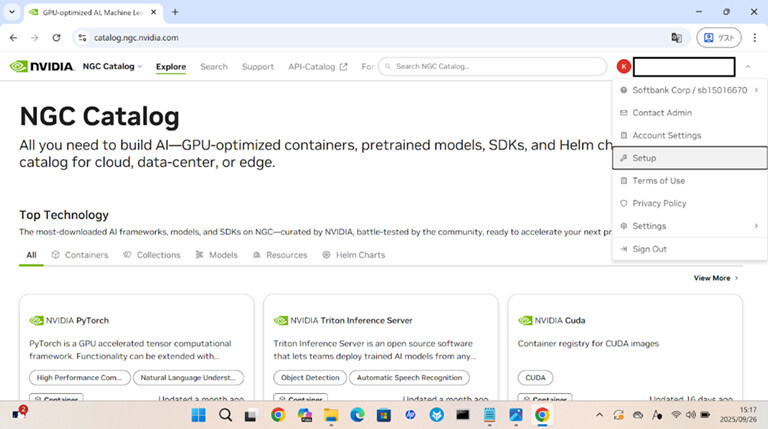This screenshot has width=768, height=429.
Task: Click the address bar URL
Action: (x=136, y=38)
